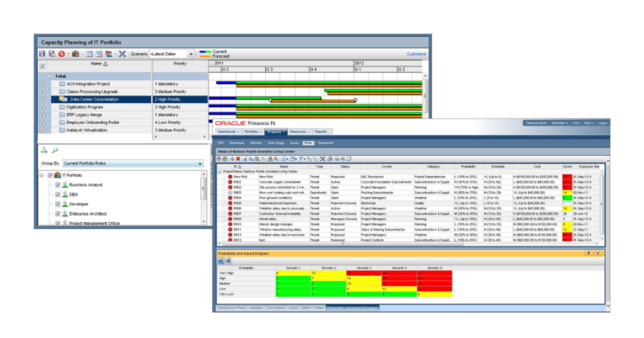Image resolution: width=644 pixels, height=338 pixels.
Task: Switch to the Documents sub-tab
Action: tap(325, 143)
